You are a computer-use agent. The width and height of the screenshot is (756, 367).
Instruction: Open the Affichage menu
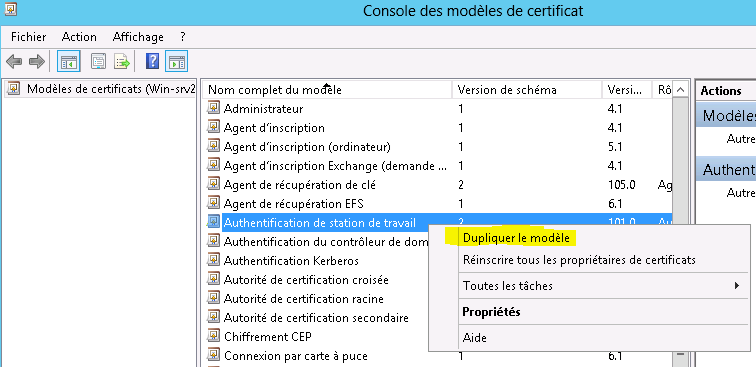click(x=138, y=37)
